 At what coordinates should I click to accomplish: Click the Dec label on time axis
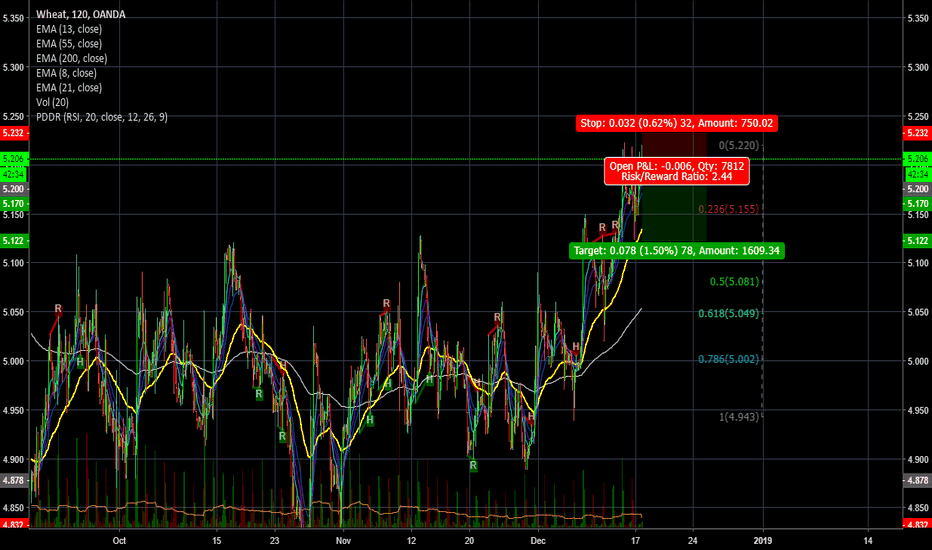click(538, 540)
